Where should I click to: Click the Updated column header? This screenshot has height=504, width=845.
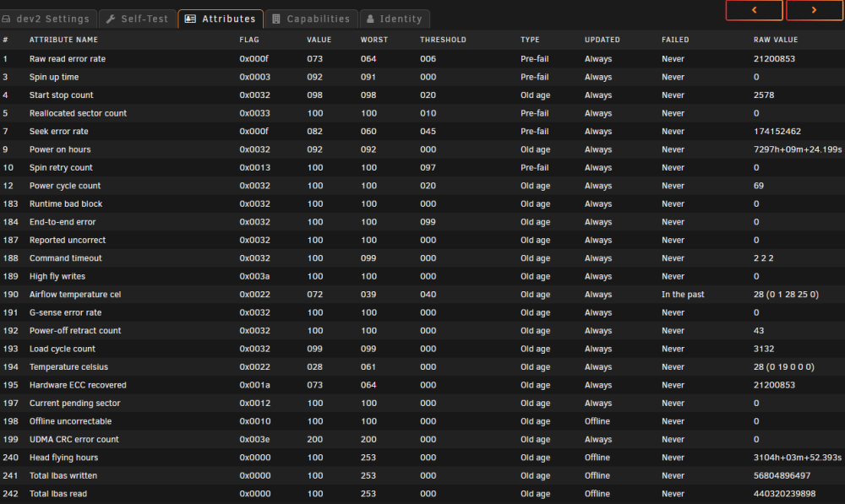point(602,40)
